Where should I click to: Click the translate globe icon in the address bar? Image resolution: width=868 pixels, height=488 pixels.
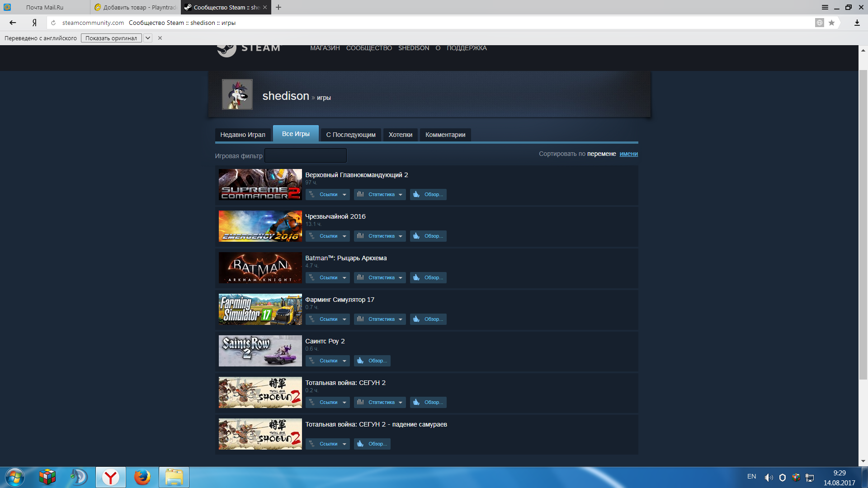click(x=819, y=23)
